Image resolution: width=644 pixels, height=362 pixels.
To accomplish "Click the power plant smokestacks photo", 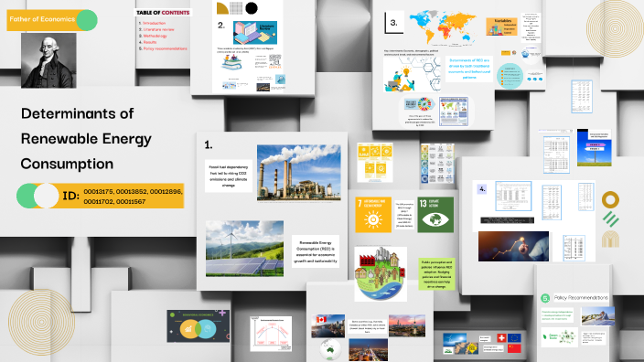I will [x=298, y=172].
